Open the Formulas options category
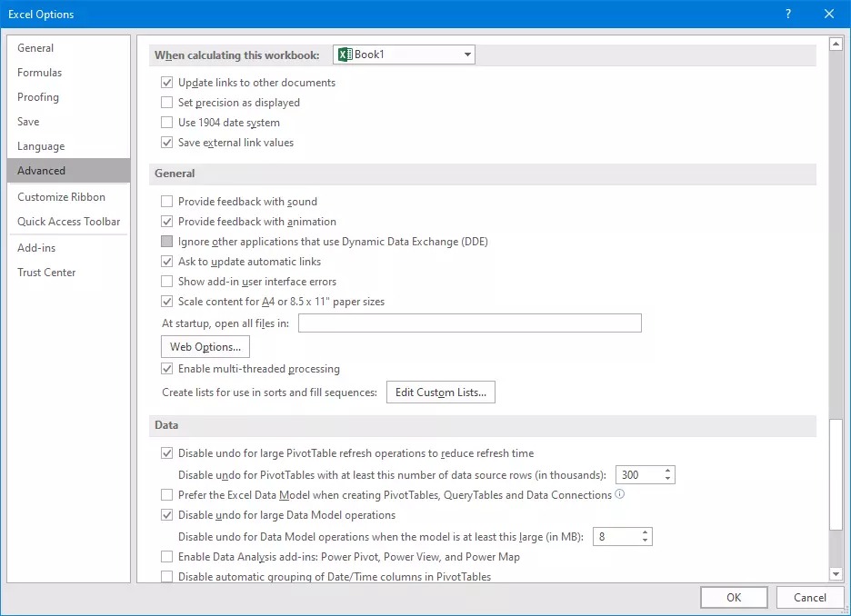 point(68,72)
